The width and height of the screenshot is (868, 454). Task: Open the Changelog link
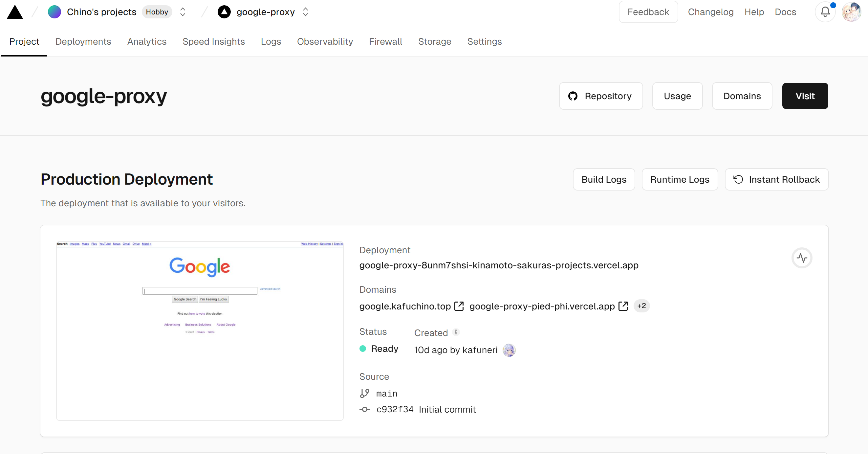click(x=710, y=12)
